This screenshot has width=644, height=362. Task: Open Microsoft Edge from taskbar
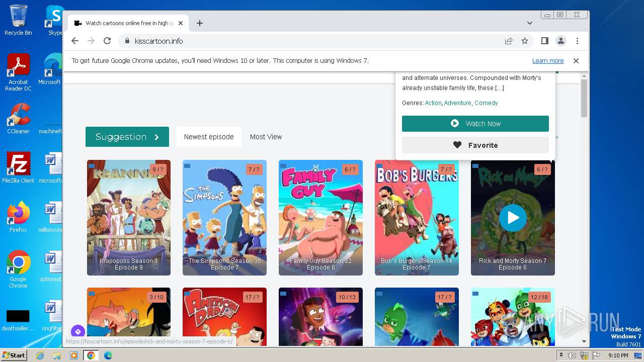click(108, 355)
